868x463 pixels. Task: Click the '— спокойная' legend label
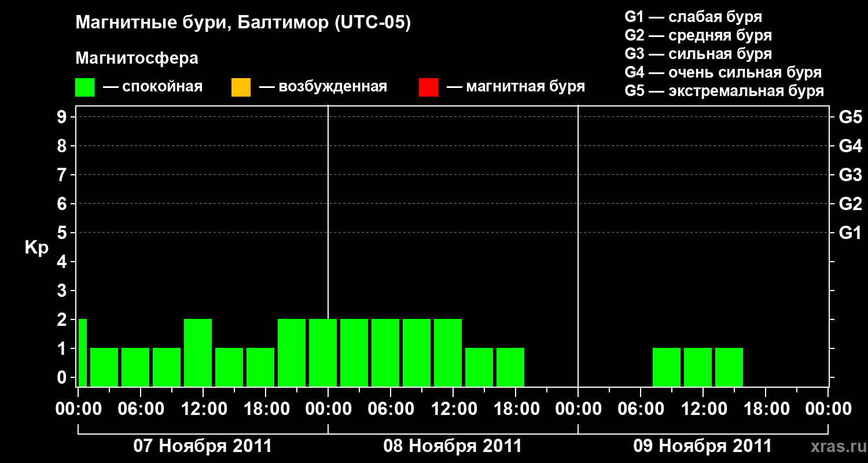pos(153,87)
